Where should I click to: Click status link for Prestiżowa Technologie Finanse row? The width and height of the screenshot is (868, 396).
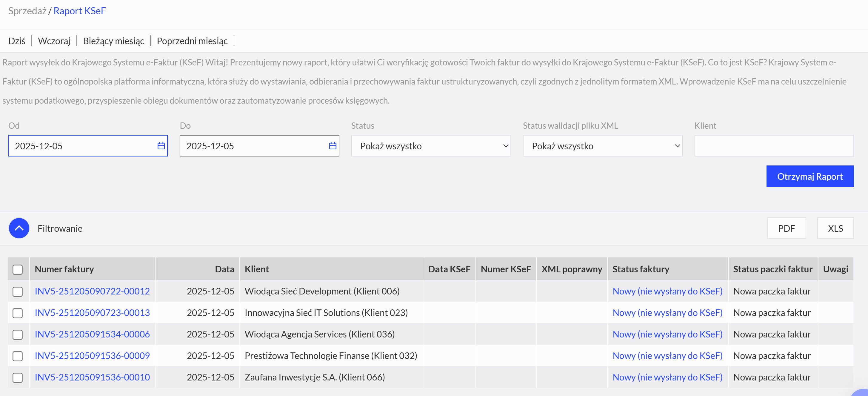[x=667, y=356]
